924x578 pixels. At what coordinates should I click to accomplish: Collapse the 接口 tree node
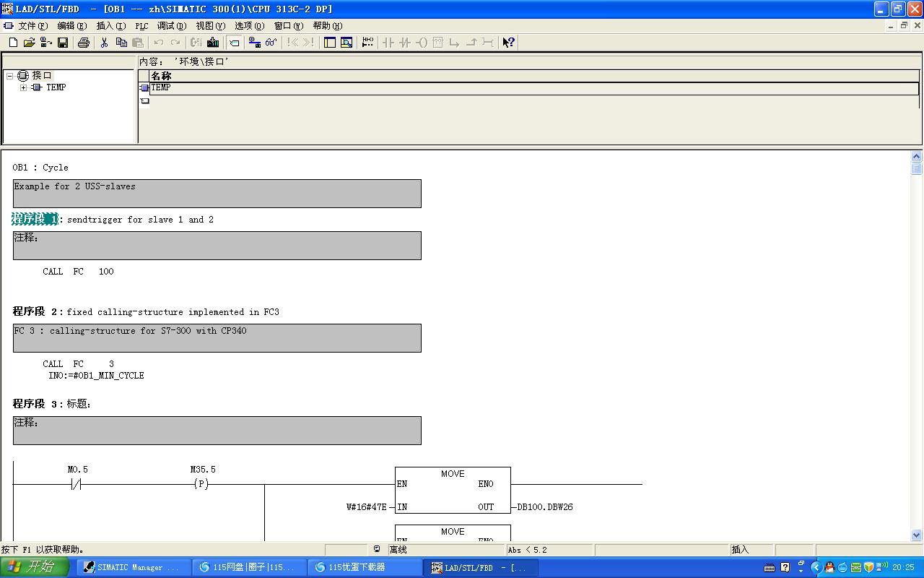(10, 76)
